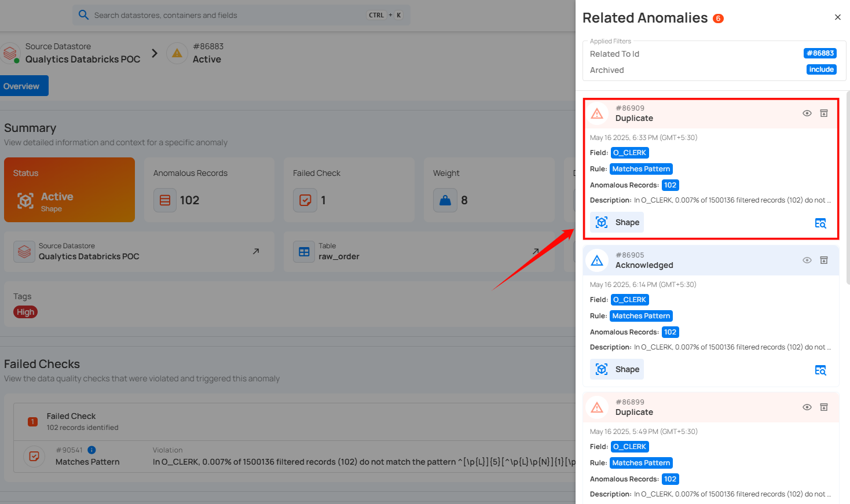Focus the search datastores input field
Image resolution: width=850 pixels, height=504 pixels.
pos(241,15)
